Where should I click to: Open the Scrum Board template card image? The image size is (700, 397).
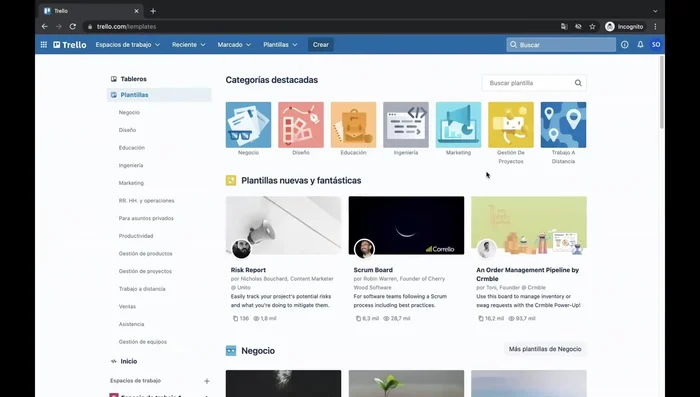tap(406, 226)
